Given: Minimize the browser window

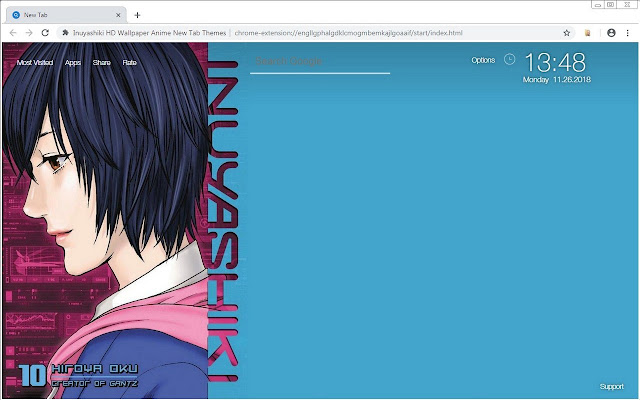Looking at the screenshot, I should [598, 4].
